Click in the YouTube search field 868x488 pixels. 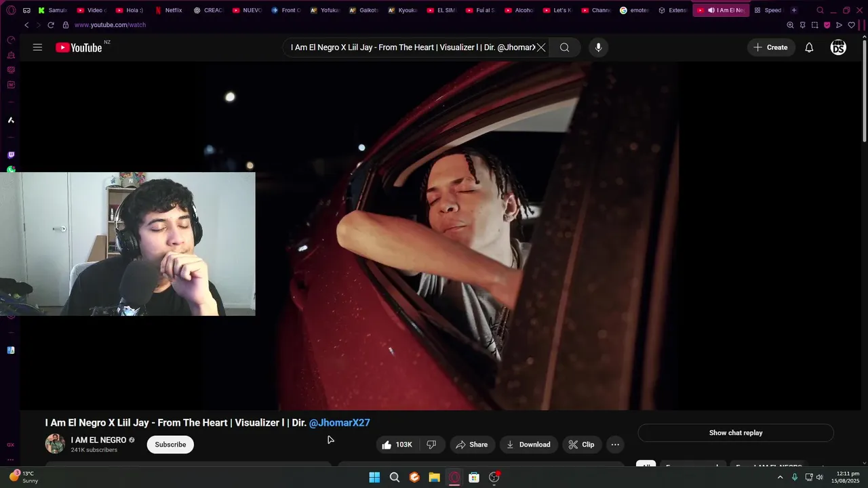pos(412,47)
